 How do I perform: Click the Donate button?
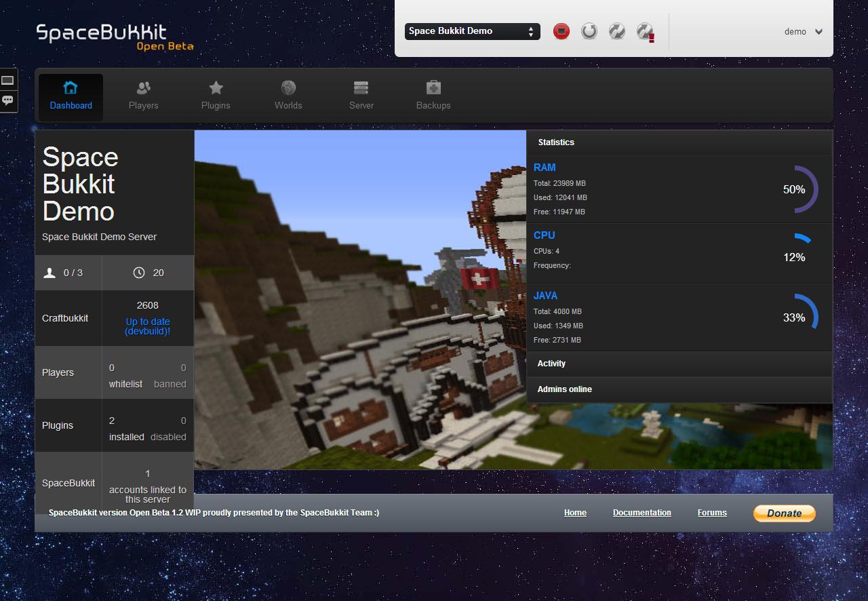coord(785,513)
